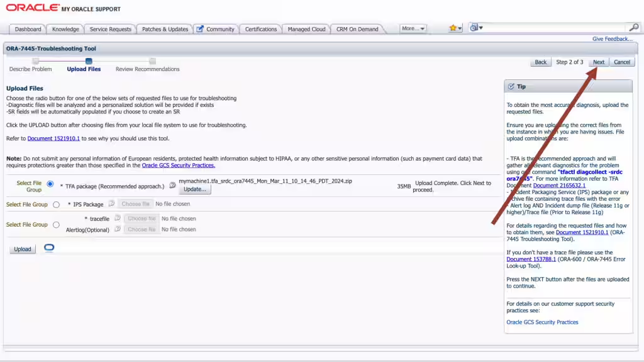Click the Upload button
This screenshot has height=362, width=644.
tap(23, 249)
